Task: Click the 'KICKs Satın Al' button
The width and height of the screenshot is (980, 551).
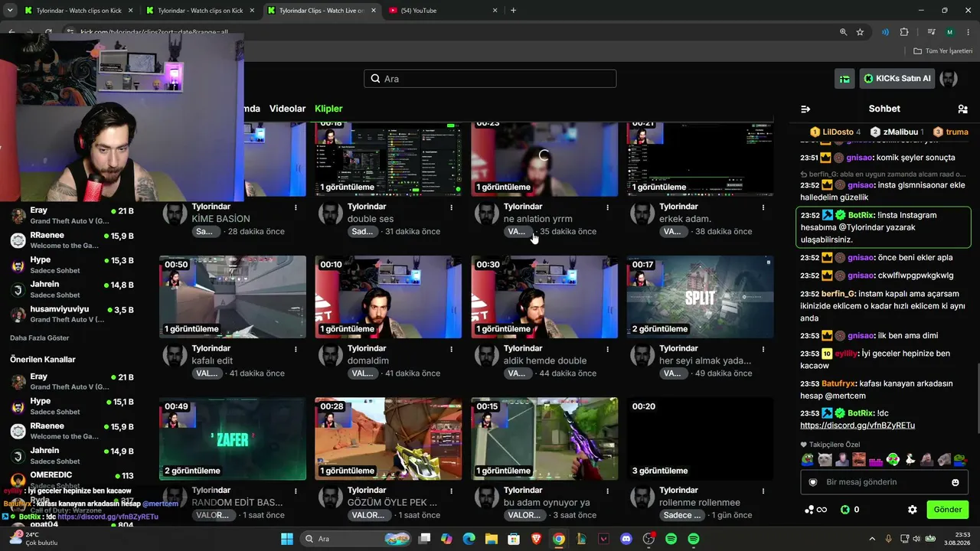Action: pos(897,79)
